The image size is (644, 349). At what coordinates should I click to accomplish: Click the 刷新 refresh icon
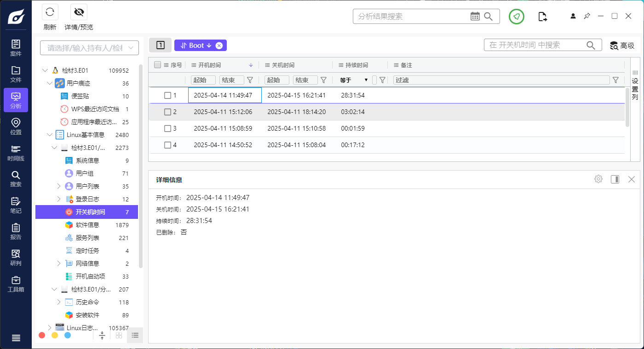[x=50, y=12]
